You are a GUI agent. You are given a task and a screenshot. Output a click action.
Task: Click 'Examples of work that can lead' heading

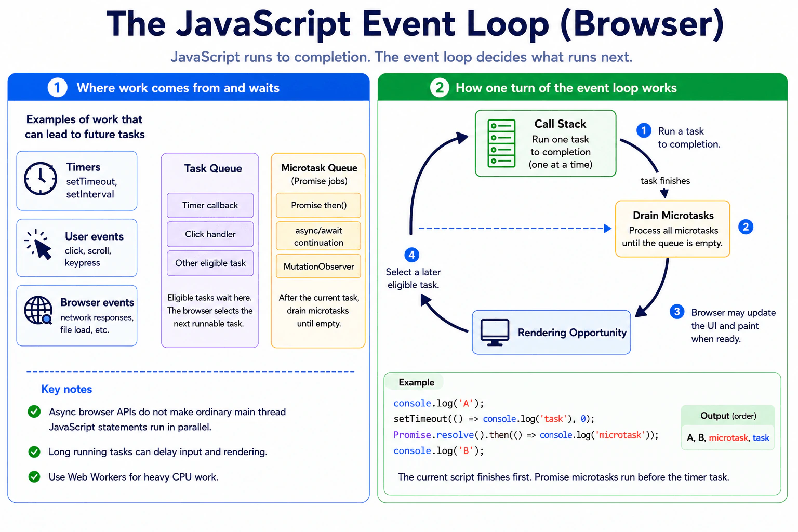pyautogui.click(x=85, y=127)
